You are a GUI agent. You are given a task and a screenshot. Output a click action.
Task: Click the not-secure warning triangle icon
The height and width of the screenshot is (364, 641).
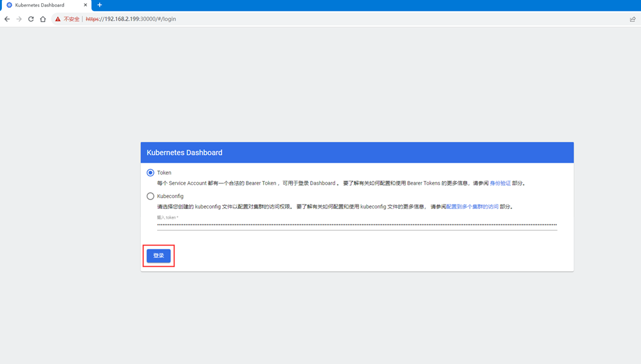coord(58,19)
